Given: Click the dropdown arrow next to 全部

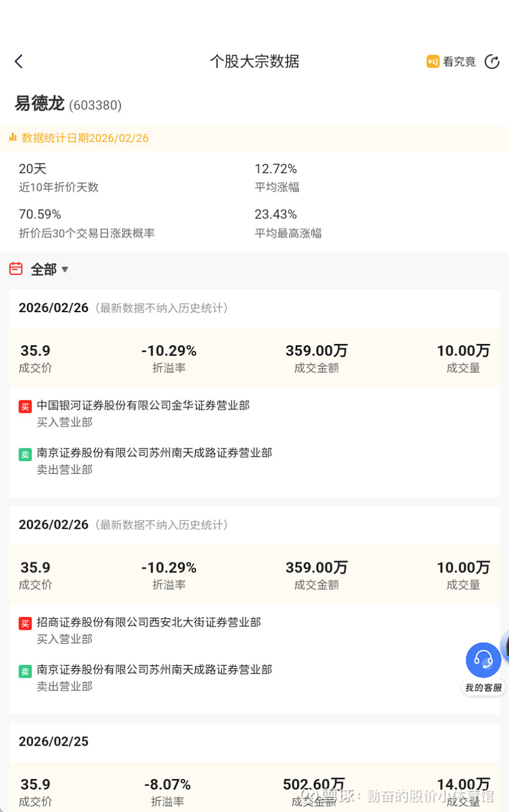Looking at the screenshot, I should 65,269.
